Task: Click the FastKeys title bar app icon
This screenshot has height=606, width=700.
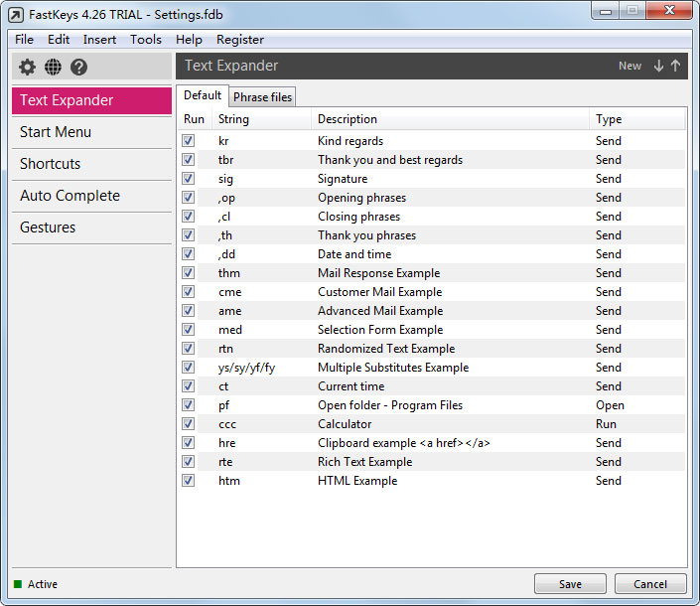Action: (15, 15)
